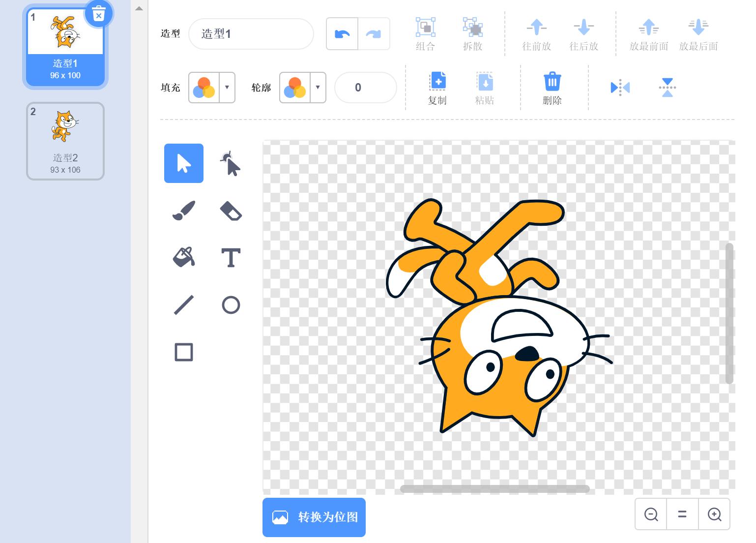
Task: Click the undo arrow button
Action: (x=342, y=34)
